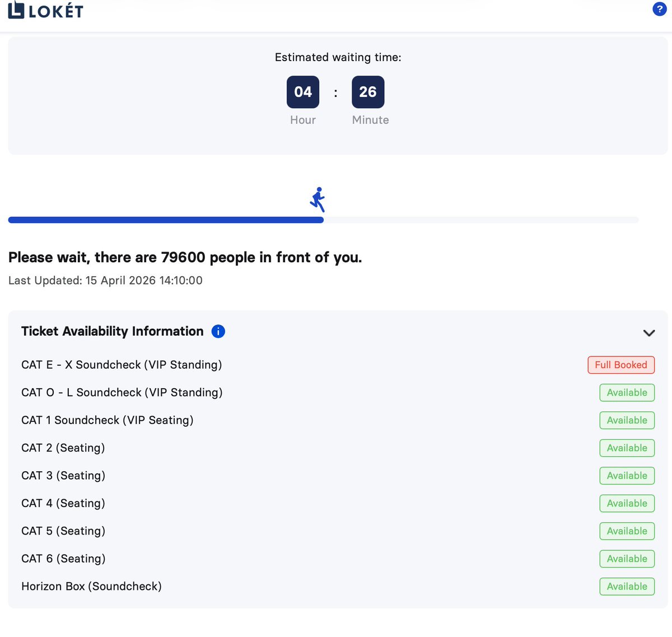The height and width of the screenshot is (637, 672).
Task: Click the 'CAT 3 (Seating)' row label
Action: (63, 476)
